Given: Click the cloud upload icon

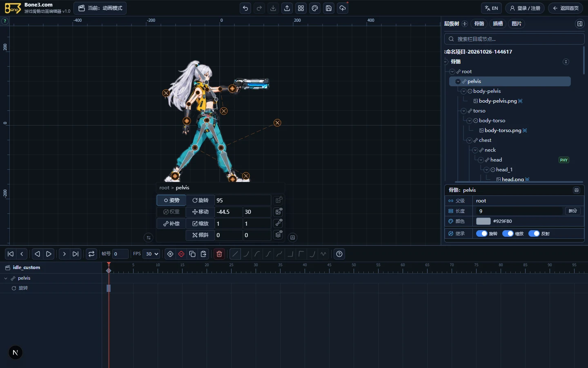Looking at the screenshot, I should [343, 8].
